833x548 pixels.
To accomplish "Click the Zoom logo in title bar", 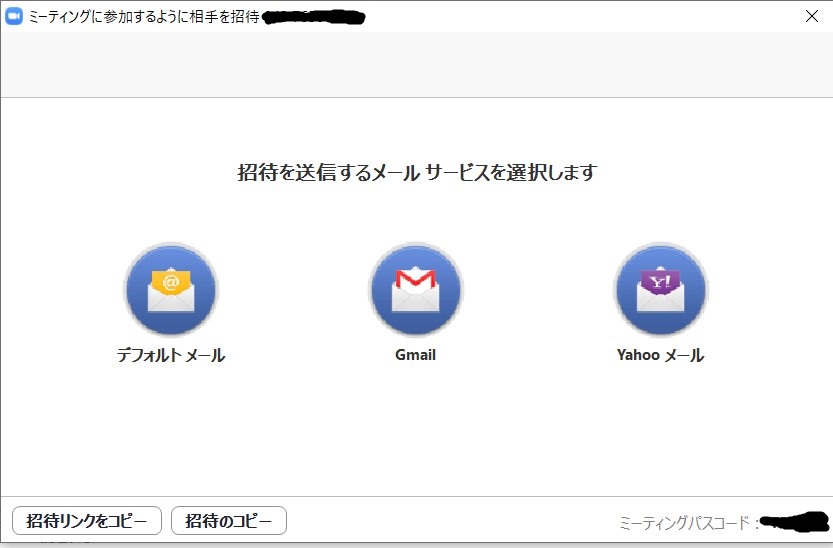I will 13,16.
